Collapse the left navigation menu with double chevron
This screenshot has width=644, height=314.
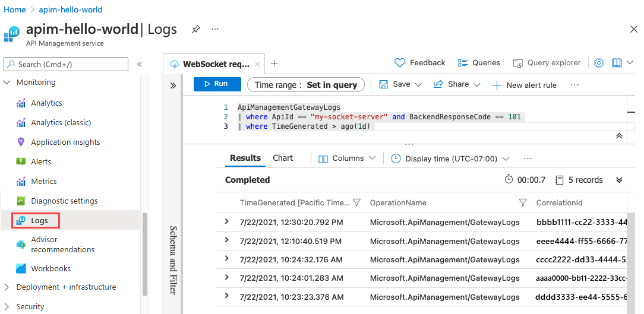click(140, 64)
